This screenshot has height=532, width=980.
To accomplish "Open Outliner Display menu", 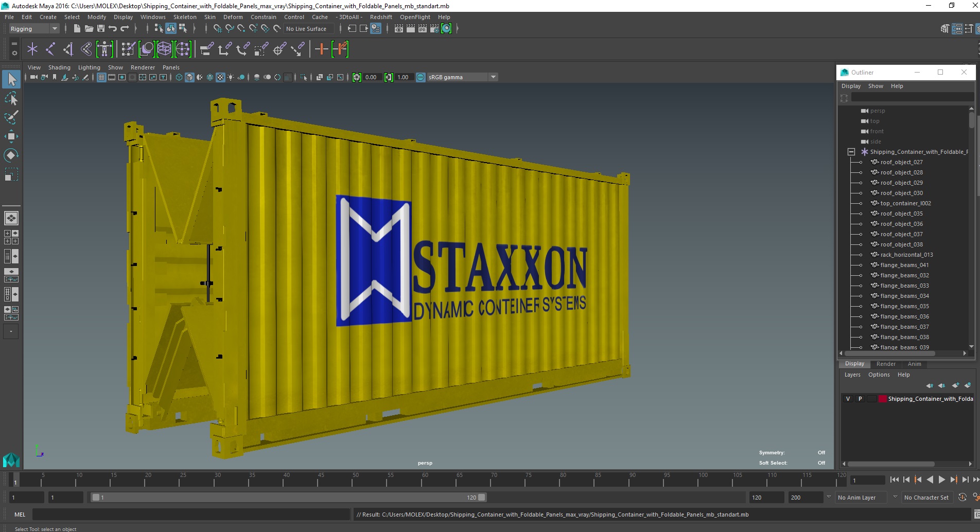I will tap(851, 86).
